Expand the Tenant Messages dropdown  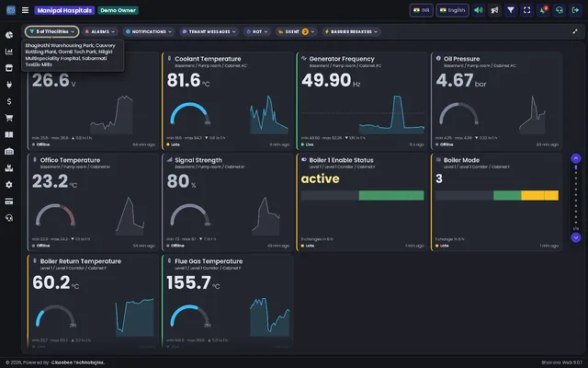tap(209, 31)
